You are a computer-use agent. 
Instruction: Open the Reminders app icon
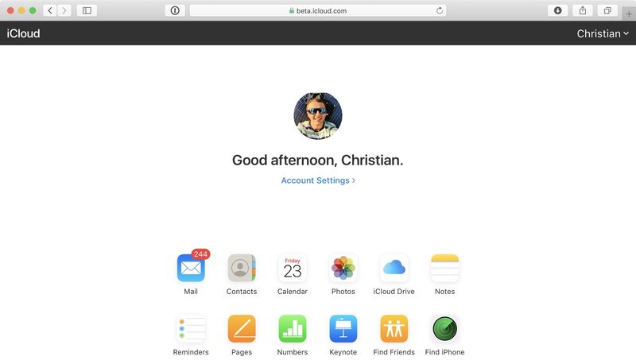pyautogui.click(x=191, y=329)
